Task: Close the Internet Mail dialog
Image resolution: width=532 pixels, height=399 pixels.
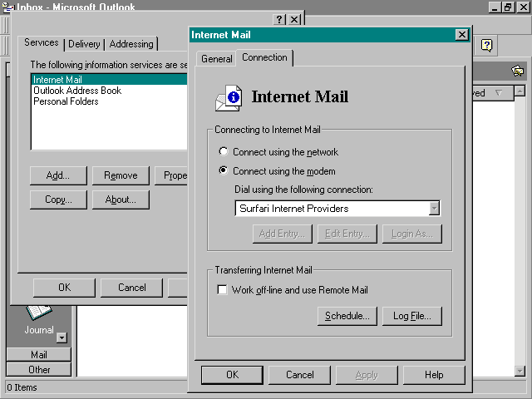Action: 462,35
